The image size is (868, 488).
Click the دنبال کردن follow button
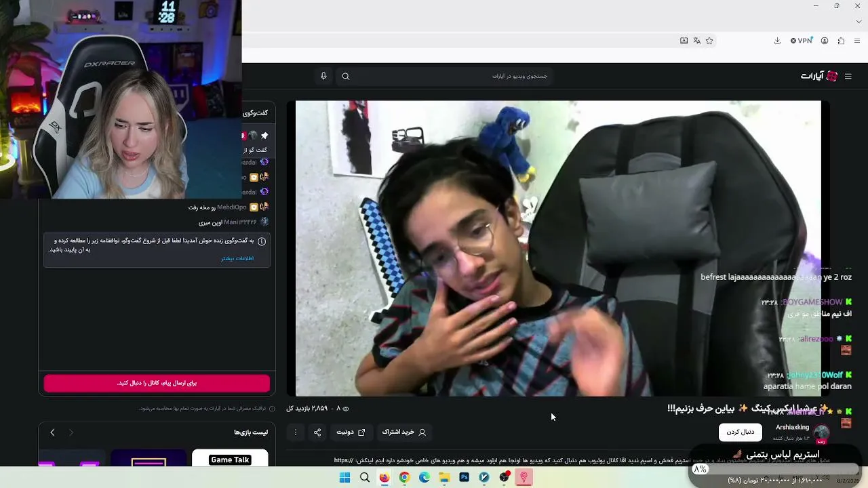coord(741,432)
